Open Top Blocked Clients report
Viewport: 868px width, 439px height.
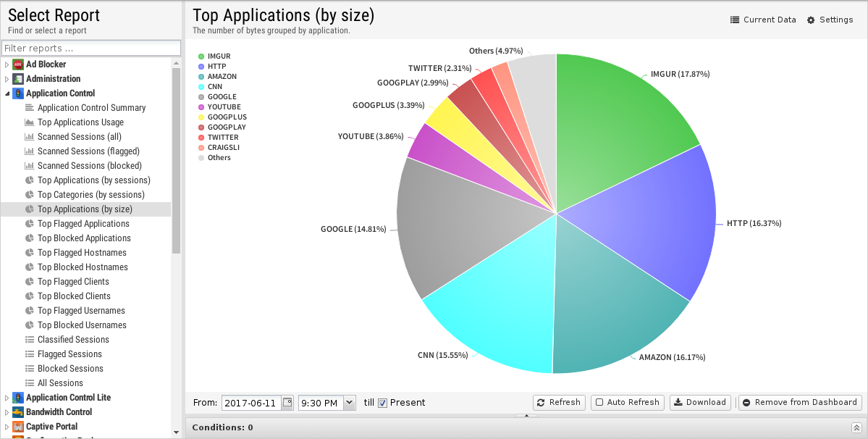coord(74,296)
